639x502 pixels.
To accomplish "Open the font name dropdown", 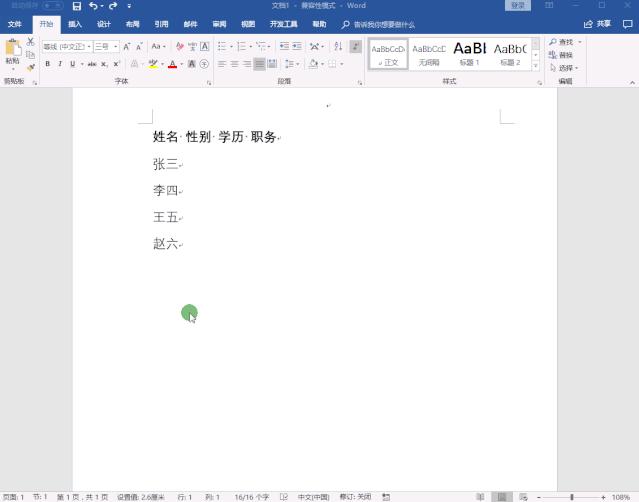I will 89,46.
